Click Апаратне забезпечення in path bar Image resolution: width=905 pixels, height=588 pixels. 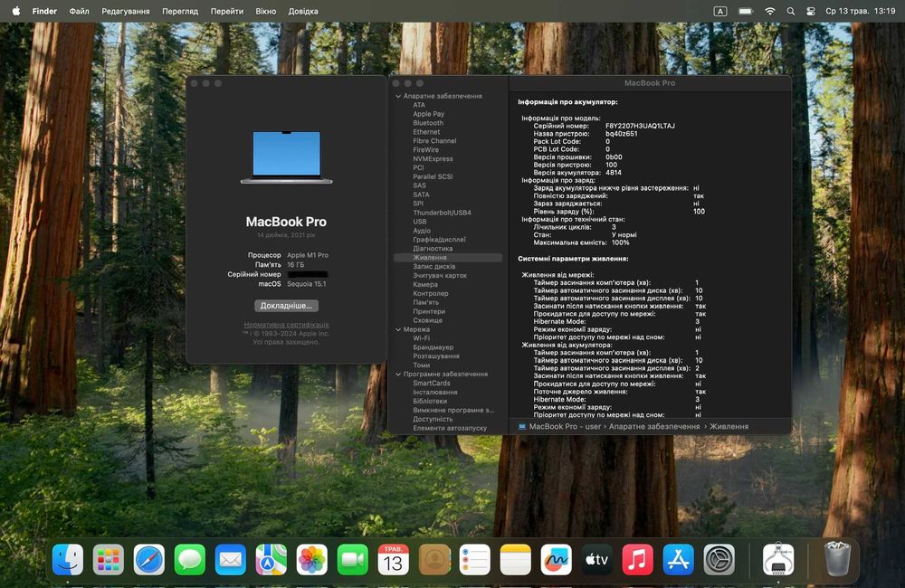tap(654, 426)
